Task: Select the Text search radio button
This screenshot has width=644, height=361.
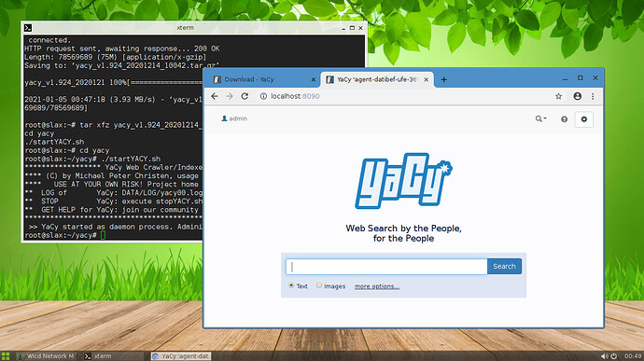Action: [x=291, y=285]
